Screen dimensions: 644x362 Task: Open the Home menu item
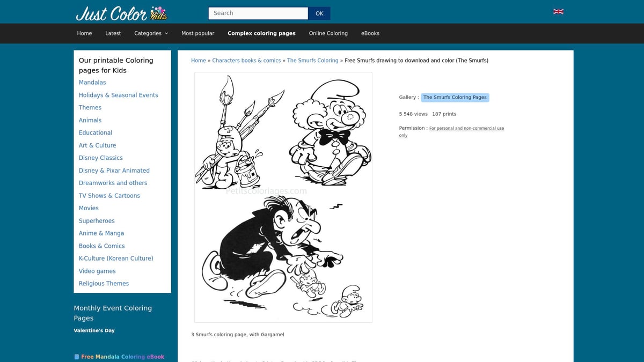tap(84, 33)
